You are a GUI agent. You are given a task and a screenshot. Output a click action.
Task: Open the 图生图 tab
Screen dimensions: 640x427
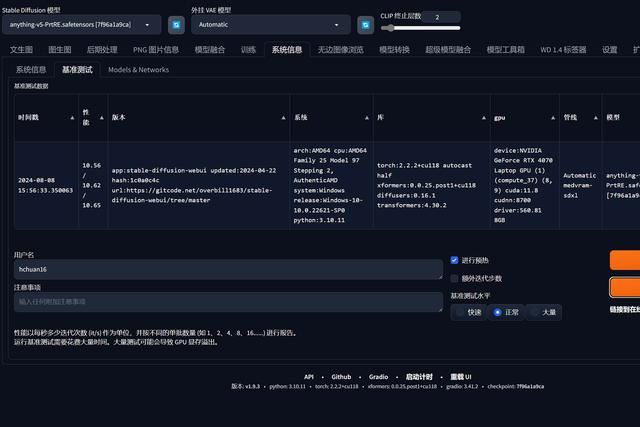coord(60,49)
